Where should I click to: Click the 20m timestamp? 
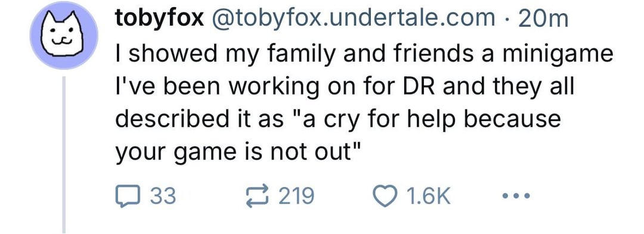pos(544,18)
